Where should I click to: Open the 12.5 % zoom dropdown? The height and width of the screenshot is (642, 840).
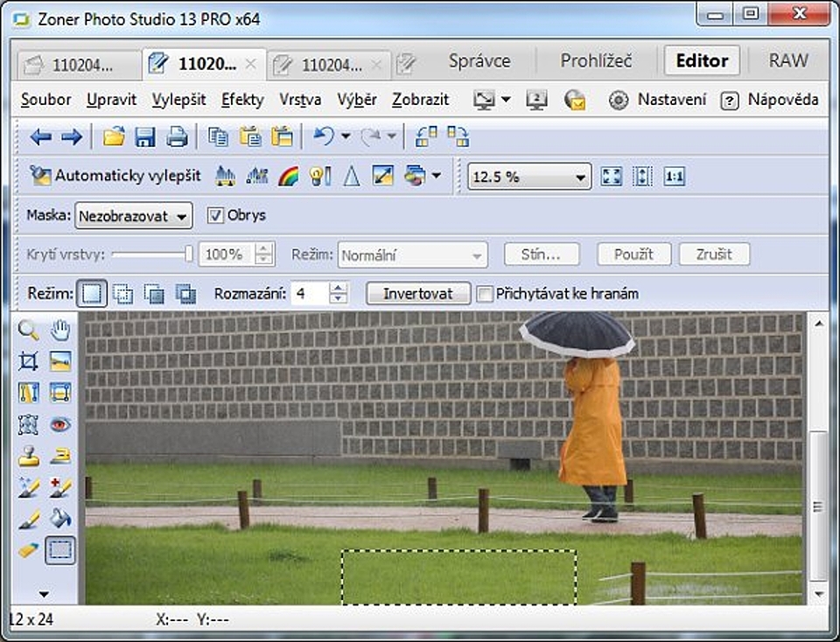529,177
